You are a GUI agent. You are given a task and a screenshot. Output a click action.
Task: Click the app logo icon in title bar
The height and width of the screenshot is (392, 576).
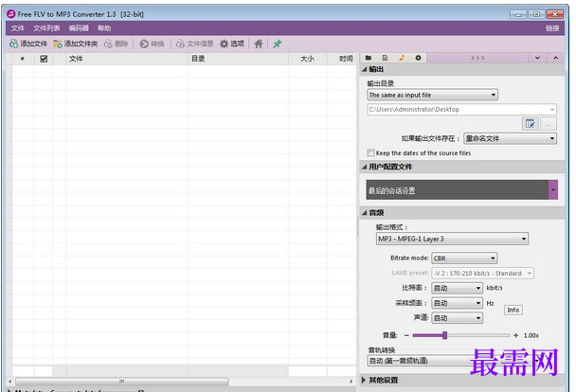tap(11, 14)
